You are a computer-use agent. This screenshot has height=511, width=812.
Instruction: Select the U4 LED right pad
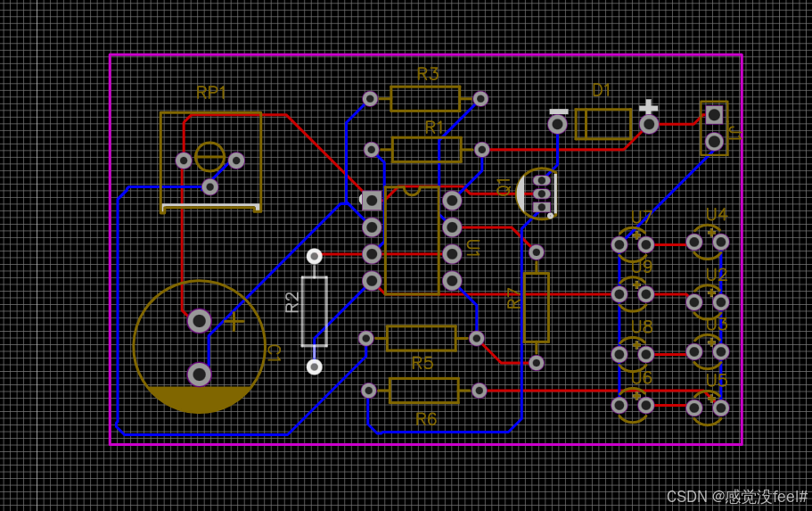[721, 242]
